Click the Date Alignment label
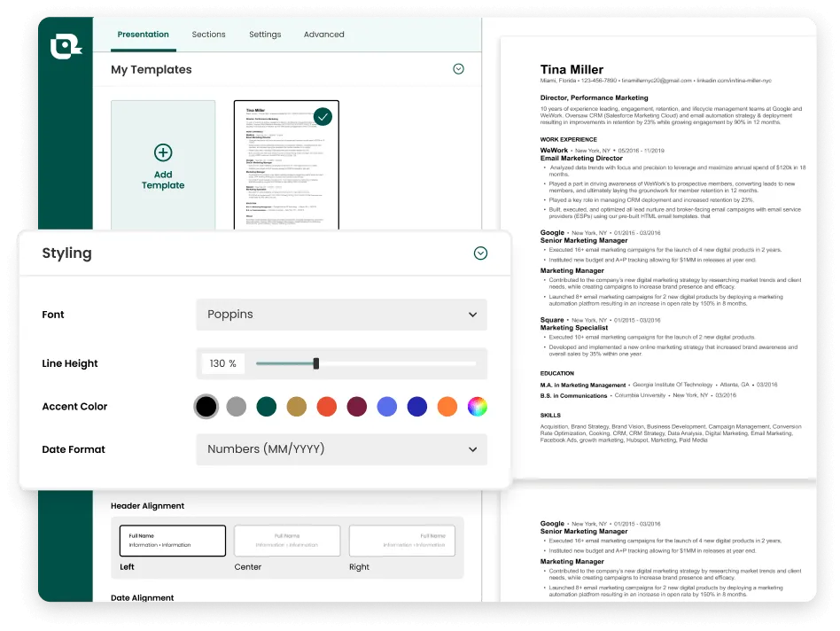Image resolution: width=840 pixels, height=631 pixels. point(142,597)
